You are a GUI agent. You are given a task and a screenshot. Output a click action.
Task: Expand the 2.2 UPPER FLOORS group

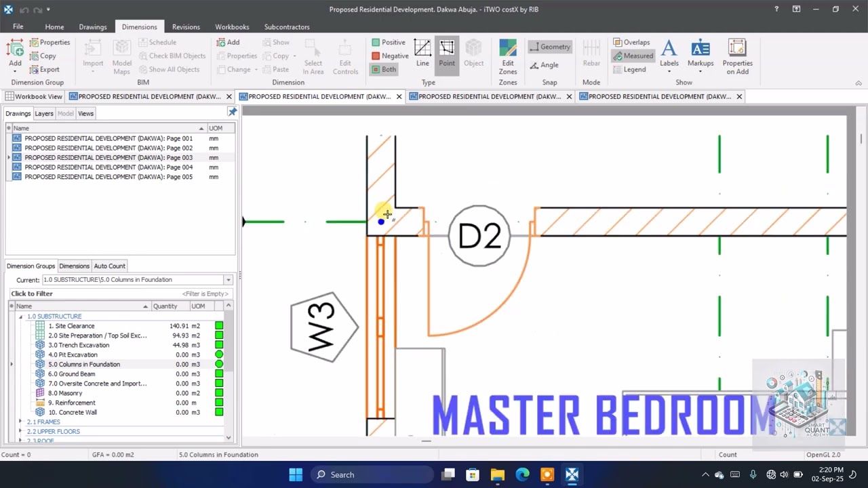tap(20, 431)
